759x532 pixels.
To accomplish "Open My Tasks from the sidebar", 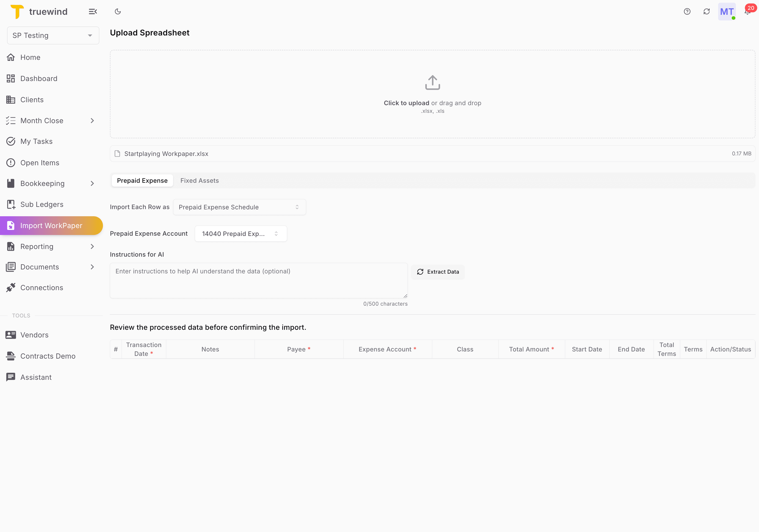I will point(36,141).
